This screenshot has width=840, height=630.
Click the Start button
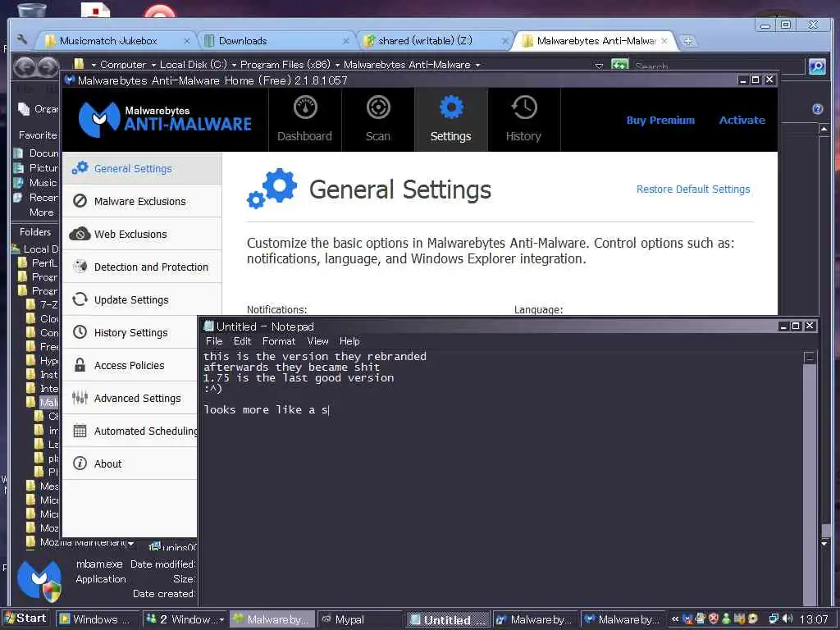coord(25,619)
